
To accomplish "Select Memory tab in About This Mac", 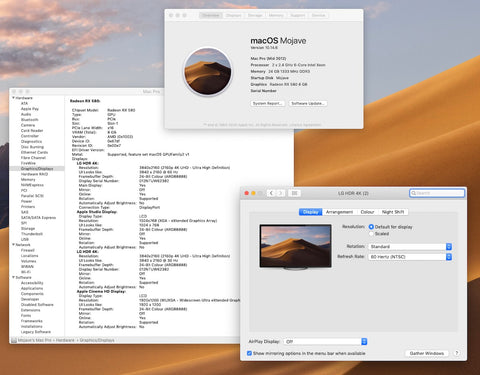I will click(276, 15).
